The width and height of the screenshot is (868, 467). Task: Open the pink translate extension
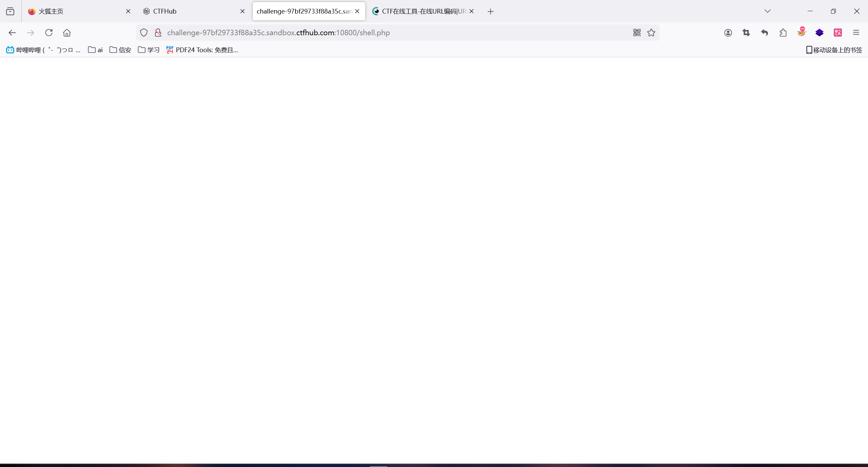tap(838, 33)
